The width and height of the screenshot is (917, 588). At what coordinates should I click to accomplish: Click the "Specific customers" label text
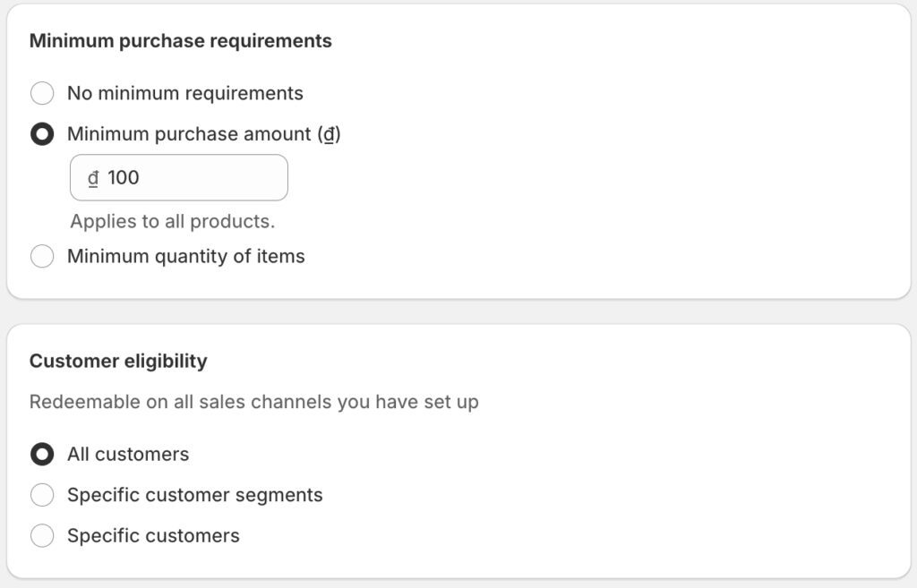tap(153, 536)
